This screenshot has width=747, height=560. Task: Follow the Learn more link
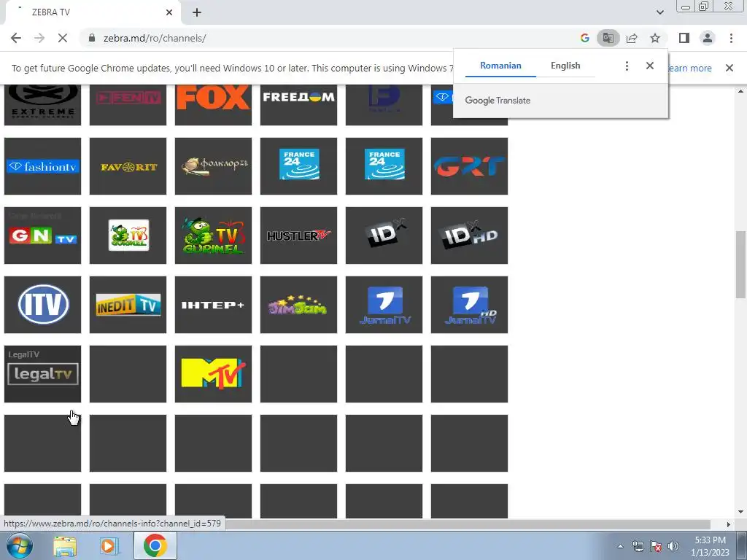pyautogui.click(x=690, y=68)
